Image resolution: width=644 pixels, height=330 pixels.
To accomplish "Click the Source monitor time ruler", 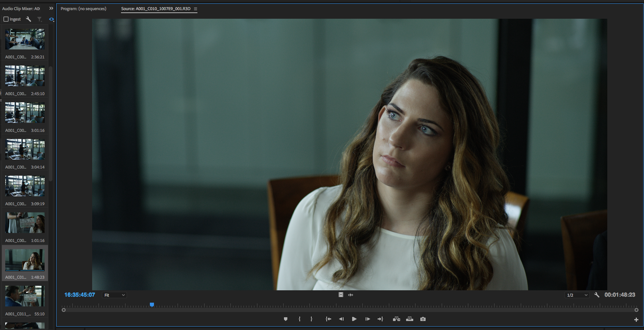I will coord(350,305).
